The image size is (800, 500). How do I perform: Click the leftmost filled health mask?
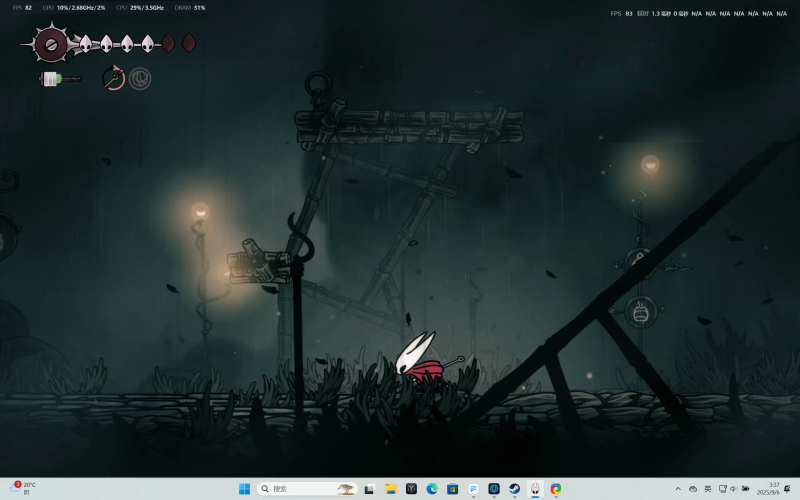point(86,44)
